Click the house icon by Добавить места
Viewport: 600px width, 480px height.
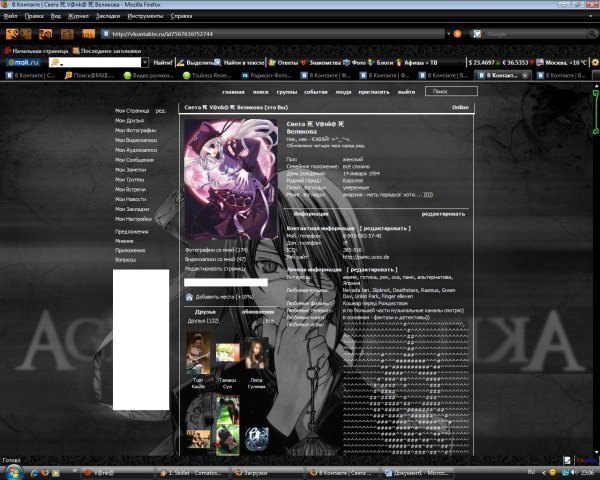click(x=189, y=297)
